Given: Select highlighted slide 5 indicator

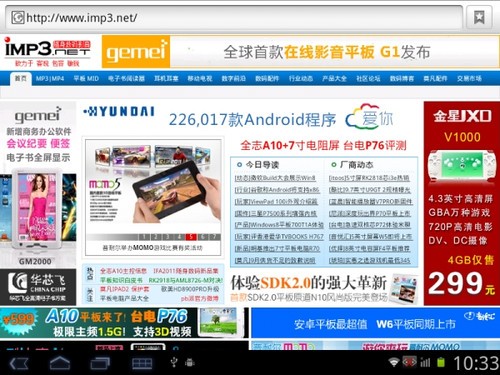Looking at the screenshot, I should point(191,237).
